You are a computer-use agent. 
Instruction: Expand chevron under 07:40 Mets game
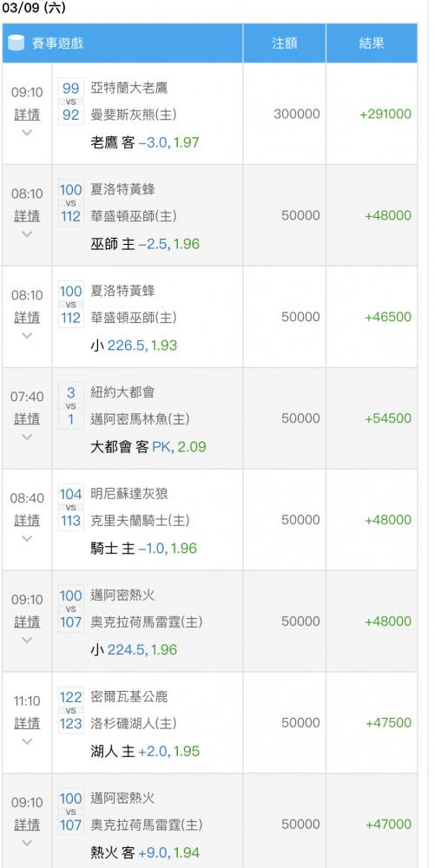point(27,437)
